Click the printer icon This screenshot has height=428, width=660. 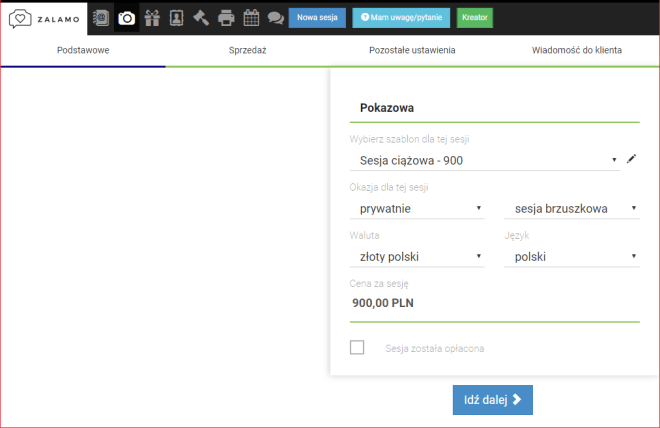click(x=226, y=17)
